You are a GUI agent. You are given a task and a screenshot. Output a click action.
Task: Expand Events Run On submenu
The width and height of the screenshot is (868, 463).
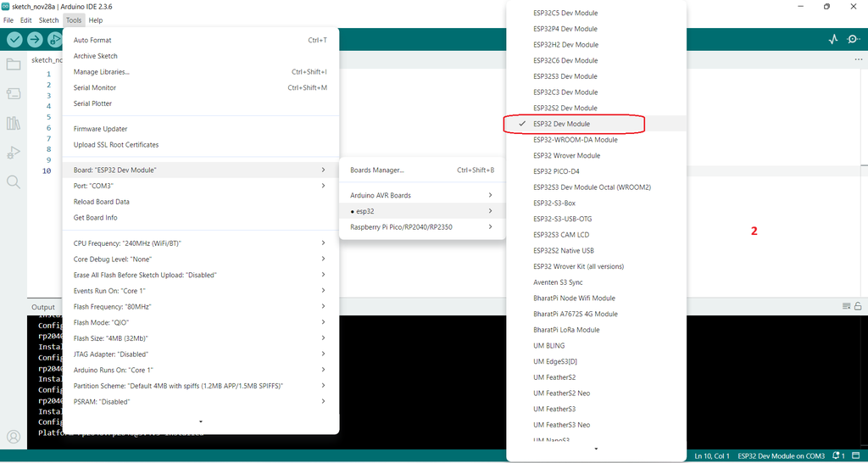200,291
